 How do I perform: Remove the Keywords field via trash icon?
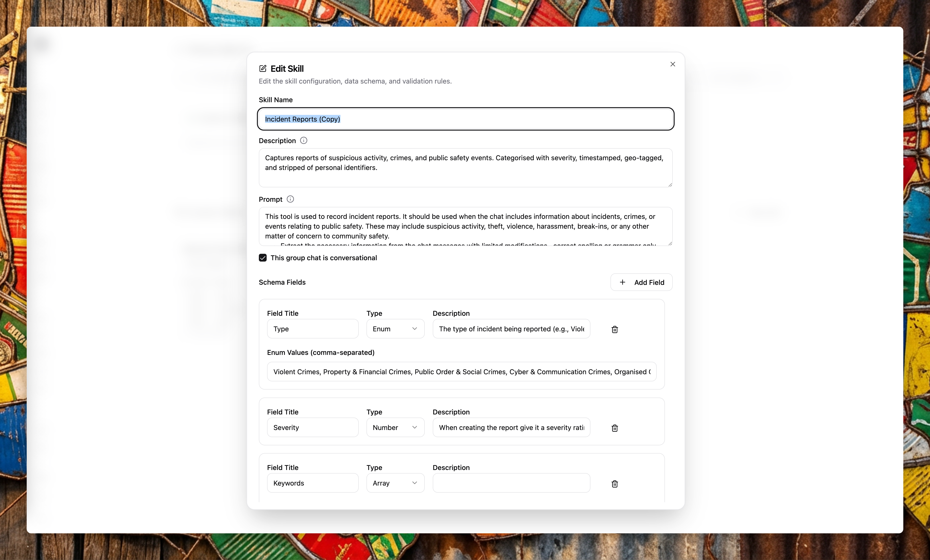pos(614,484)
